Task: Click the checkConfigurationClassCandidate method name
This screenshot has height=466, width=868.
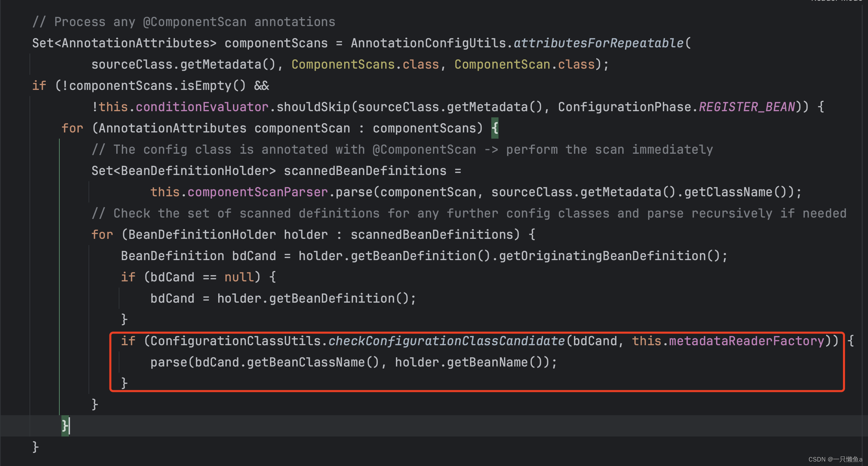Action: 446,341
